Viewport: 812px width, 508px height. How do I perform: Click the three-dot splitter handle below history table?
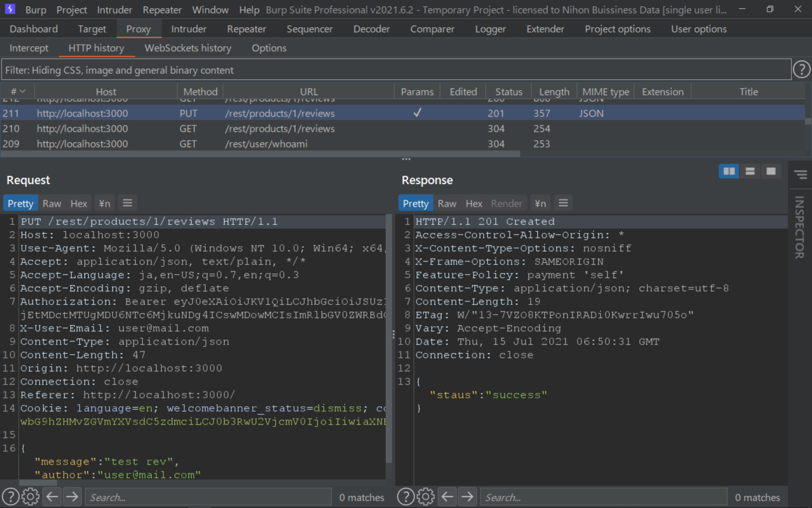406,160
